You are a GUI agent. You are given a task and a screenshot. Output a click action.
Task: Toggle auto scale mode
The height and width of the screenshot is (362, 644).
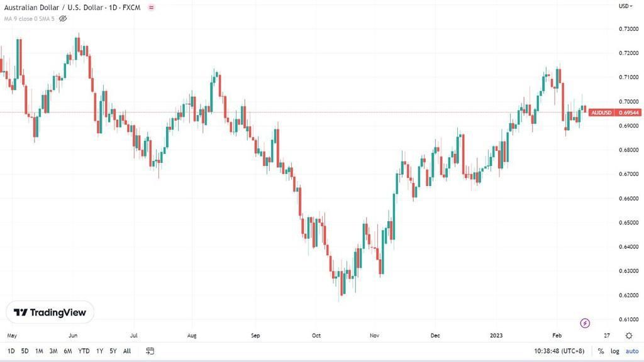click(632, 351)
